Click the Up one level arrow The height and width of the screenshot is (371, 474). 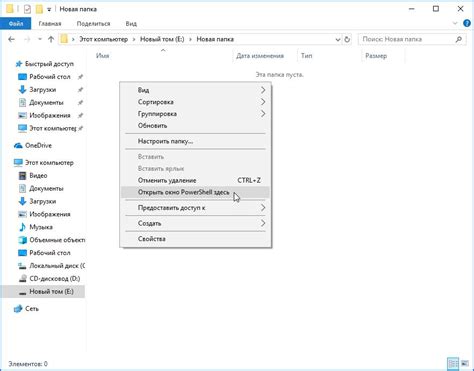51,39
